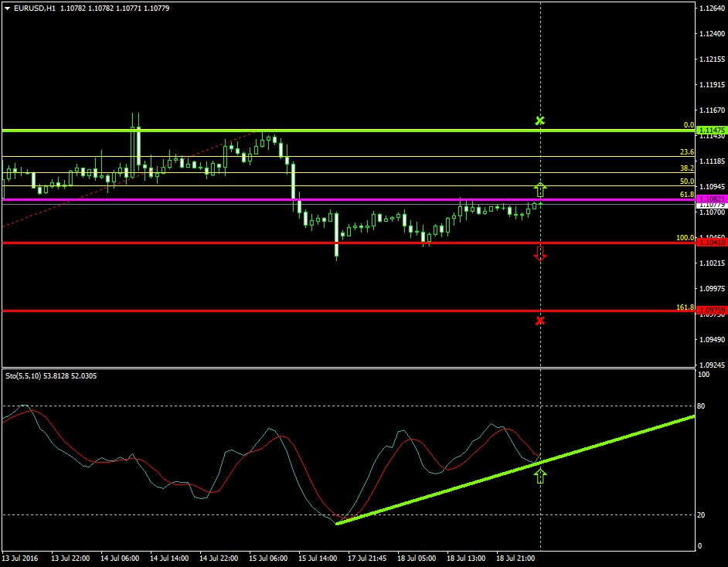Click the 161.8 Fibonacci level label
This screenshot has width=728, height=567.
pos(685,307)
